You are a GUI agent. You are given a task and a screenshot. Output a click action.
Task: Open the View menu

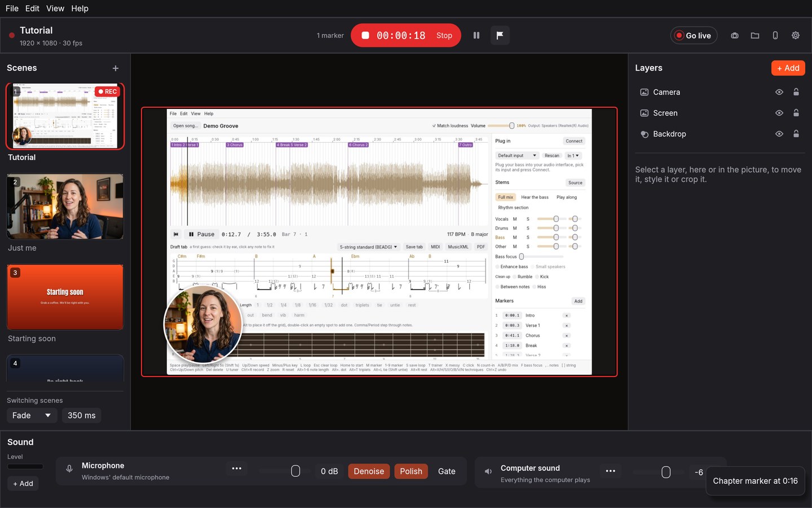tap(55, 8)
